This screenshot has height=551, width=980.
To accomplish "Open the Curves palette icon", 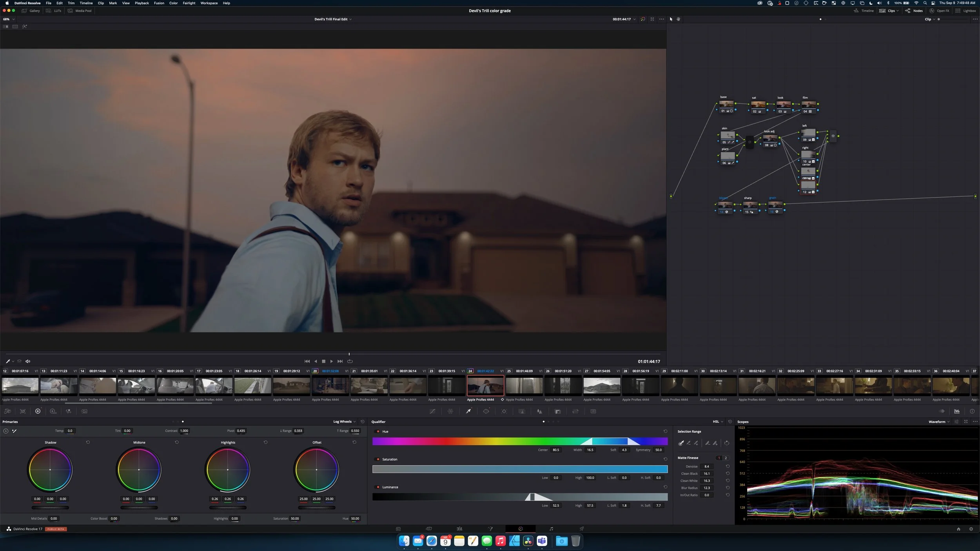I will click(x=432, y=411).
